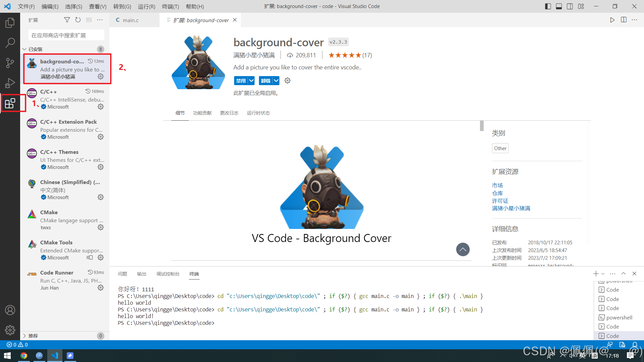The height and width of the screenshot is (362, 644).
Task: Open the 终端(T) menu
Action: 170,6
